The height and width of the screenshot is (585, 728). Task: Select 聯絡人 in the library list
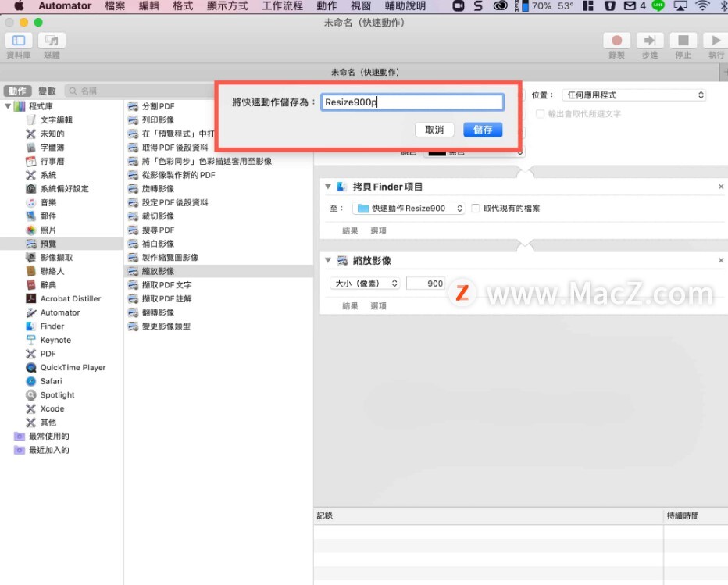pyautogui.click(x=52, y=271)
